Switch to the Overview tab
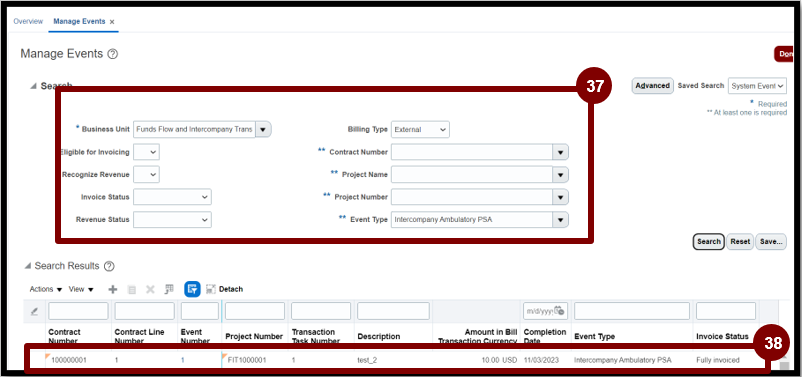 point(28,21)
